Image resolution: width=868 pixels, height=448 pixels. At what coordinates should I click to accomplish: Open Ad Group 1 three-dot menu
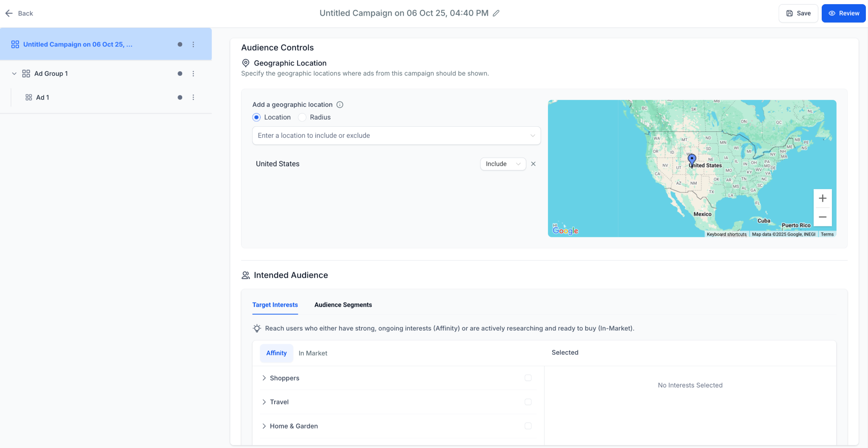tap(193, 74)
